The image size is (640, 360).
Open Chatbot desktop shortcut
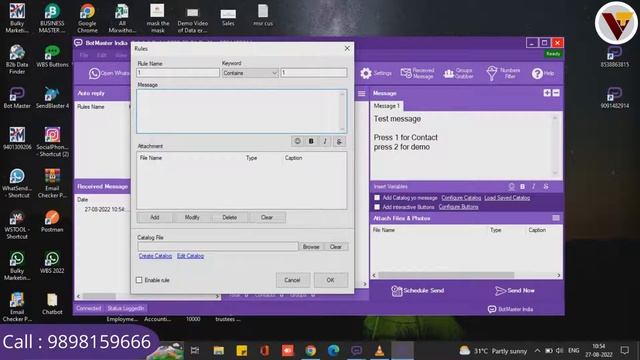pos(52,304)
